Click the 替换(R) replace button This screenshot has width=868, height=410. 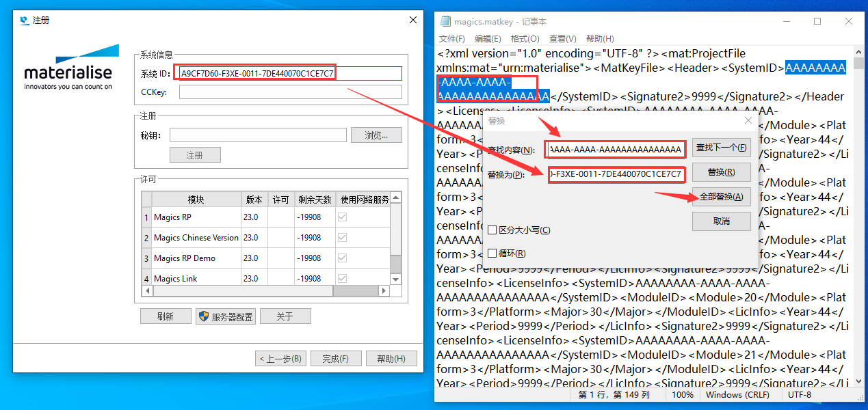pos(722,172)
